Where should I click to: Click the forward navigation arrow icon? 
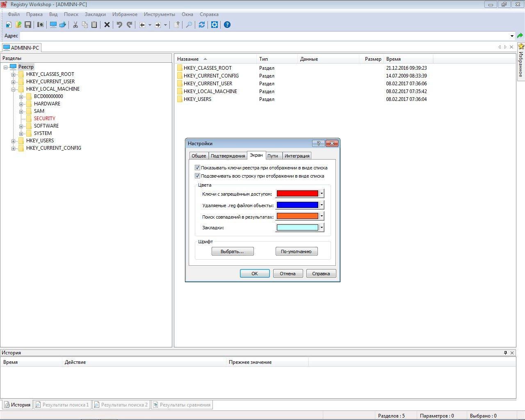[x=158, y=25]
